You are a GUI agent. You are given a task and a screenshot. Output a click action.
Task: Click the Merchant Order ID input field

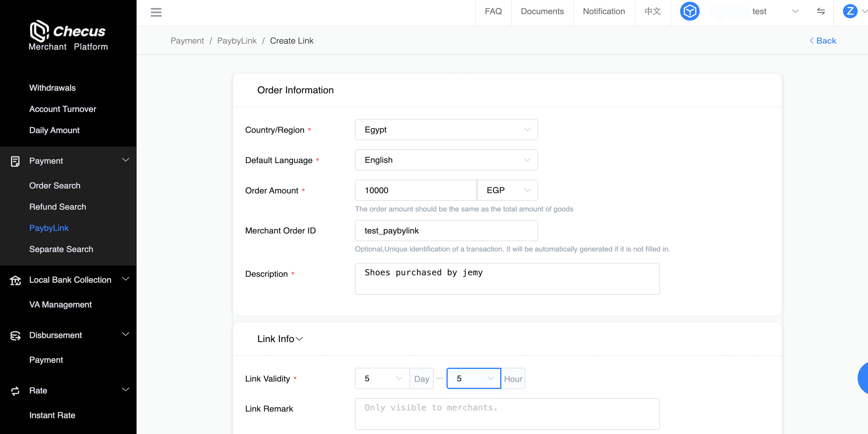tap(446, 231)
